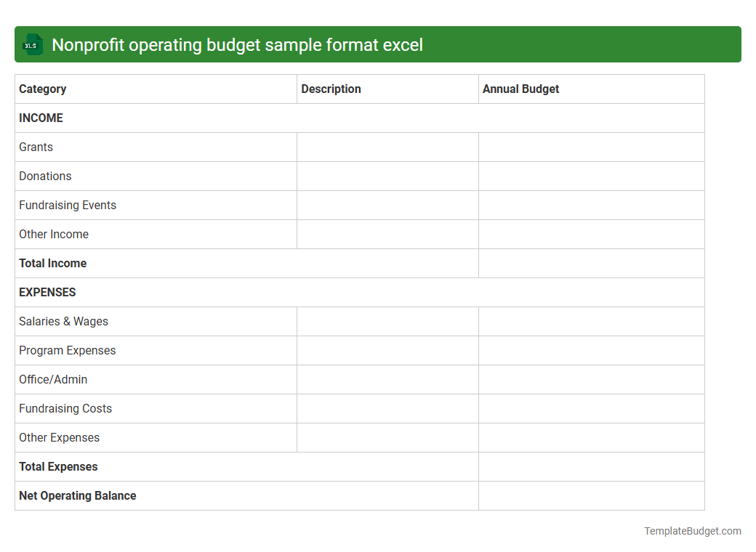The height and width of the screenshot is (552, 756).
Task: Click the Other Expenses row label
Action: [59, 437]
